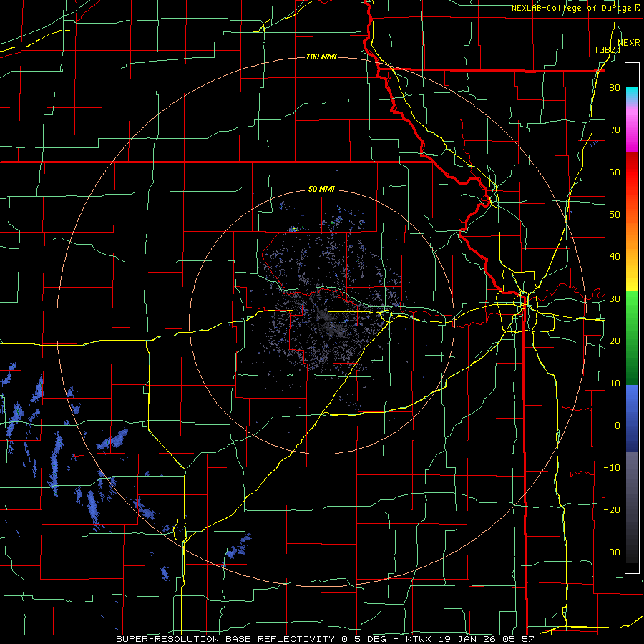Click the -30 value on dBZ scale
The image size is (644, 644).
click(612, 552)
